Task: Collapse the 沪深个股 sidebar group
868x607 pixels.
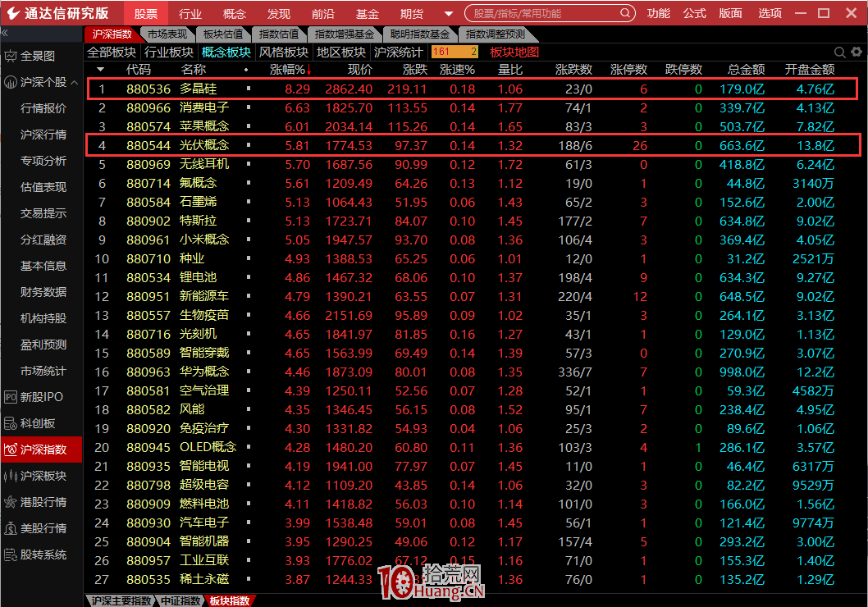Action: click(74, 83)
